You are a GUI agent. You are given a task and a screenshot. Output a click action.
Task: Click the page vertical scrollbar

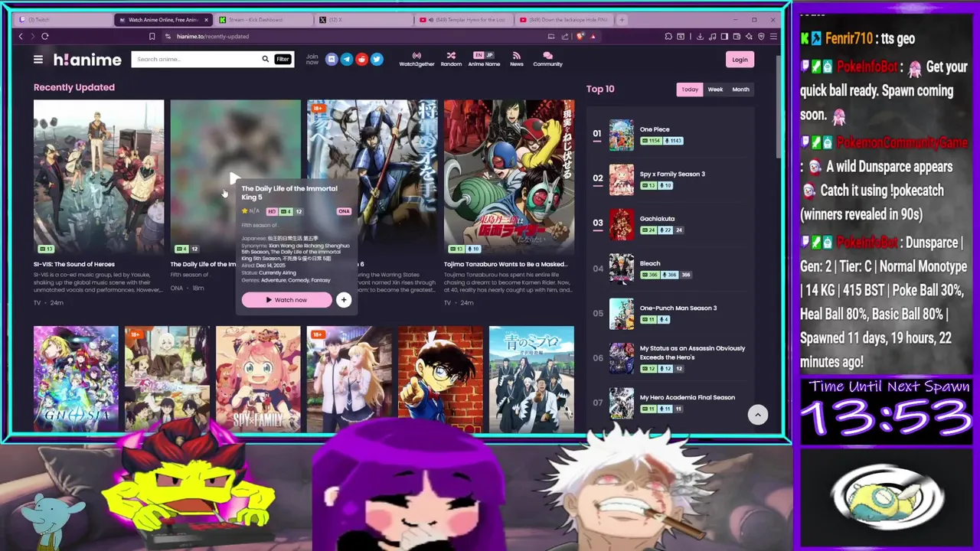tap(779, 107)
